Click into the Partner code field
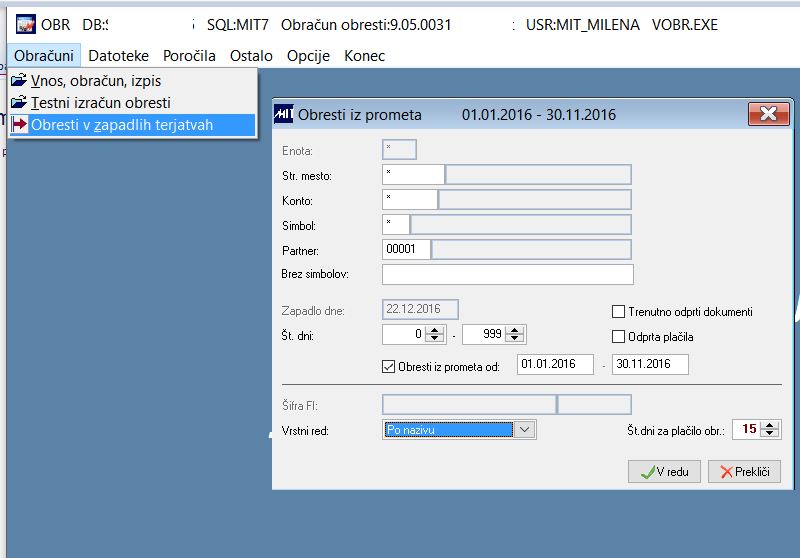The height and width of the screenshot is (558, 800). 406,249
